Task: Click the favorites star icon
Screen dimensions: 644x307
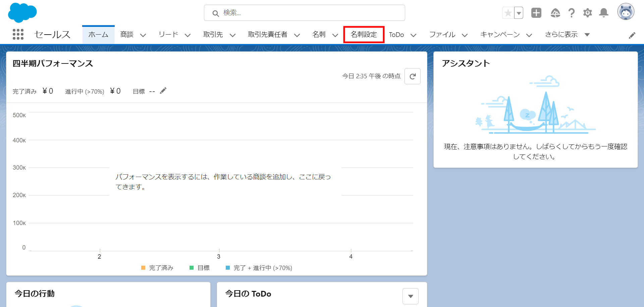Action: 508,13
